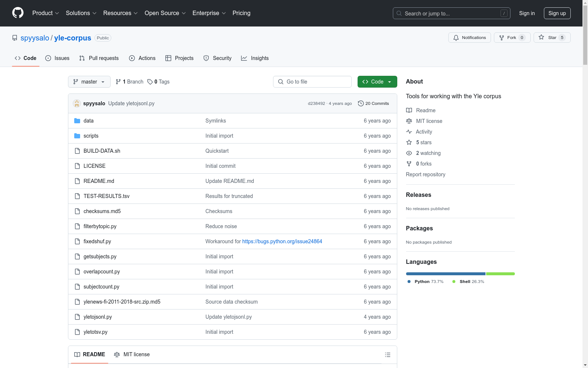
Task: Click the Python blue language dot
Action: click(409, 282)
